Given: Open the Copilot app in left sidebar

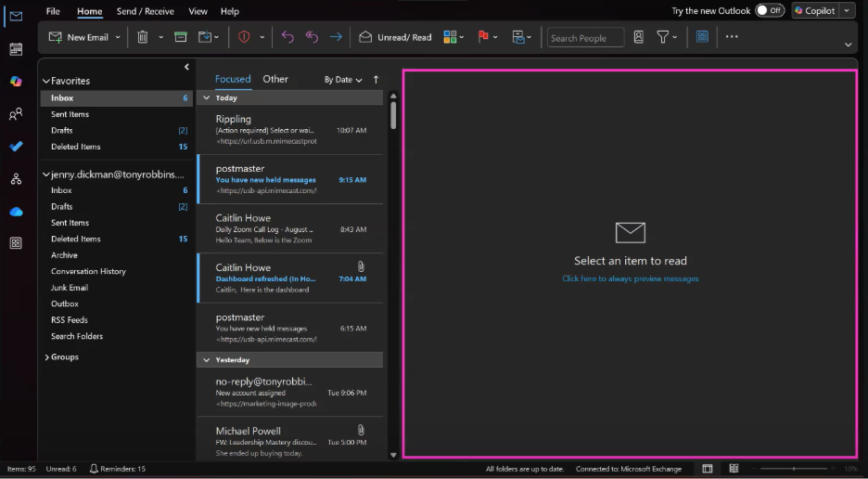Looking at the screenshot, I should click(x=16, y=82).
